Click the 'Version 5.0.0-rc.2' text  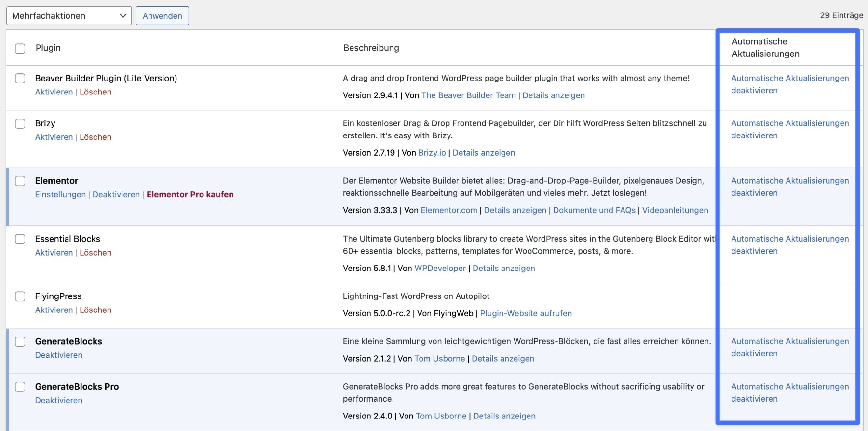coord(377,314)
